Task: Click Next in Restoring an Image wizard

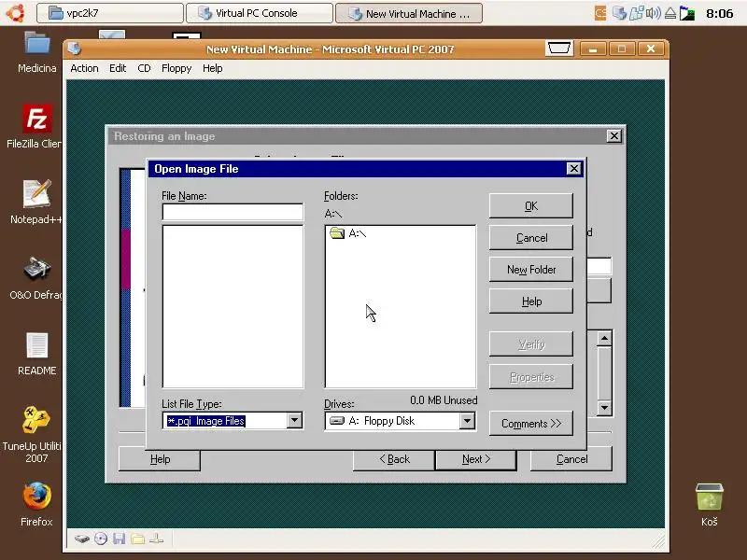Action: click(476, 459)
